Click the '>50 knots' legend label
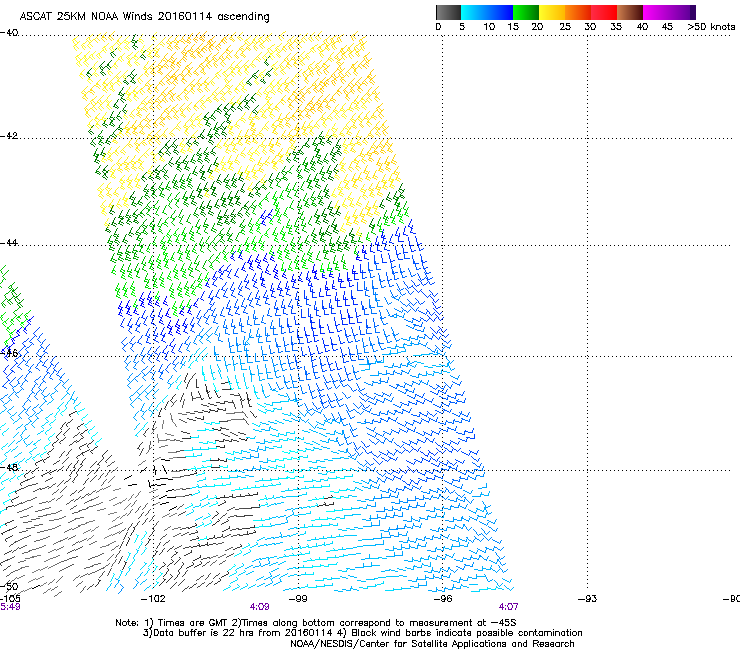Viewport: 740px width, 650px height. (x=711, y=27)
